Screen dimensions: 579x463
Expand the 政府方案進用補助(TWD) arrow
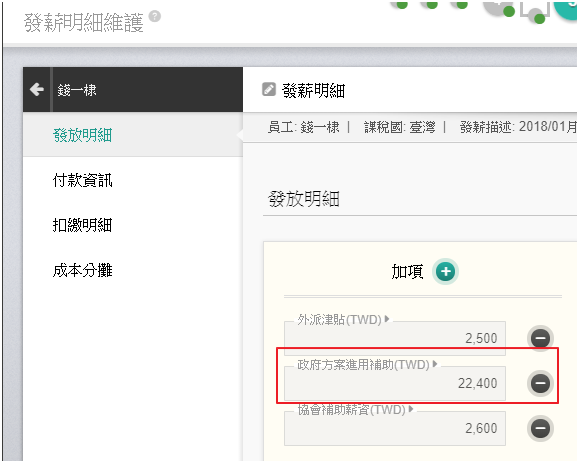[x=435, y=364]
